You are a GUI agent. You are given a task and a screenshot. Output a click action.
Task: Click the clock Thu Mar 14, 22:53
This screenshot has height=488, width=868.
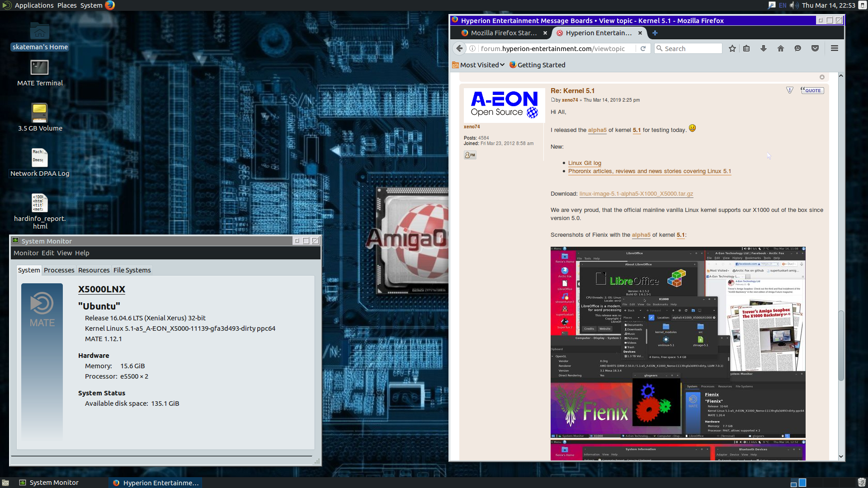(829, 5)
